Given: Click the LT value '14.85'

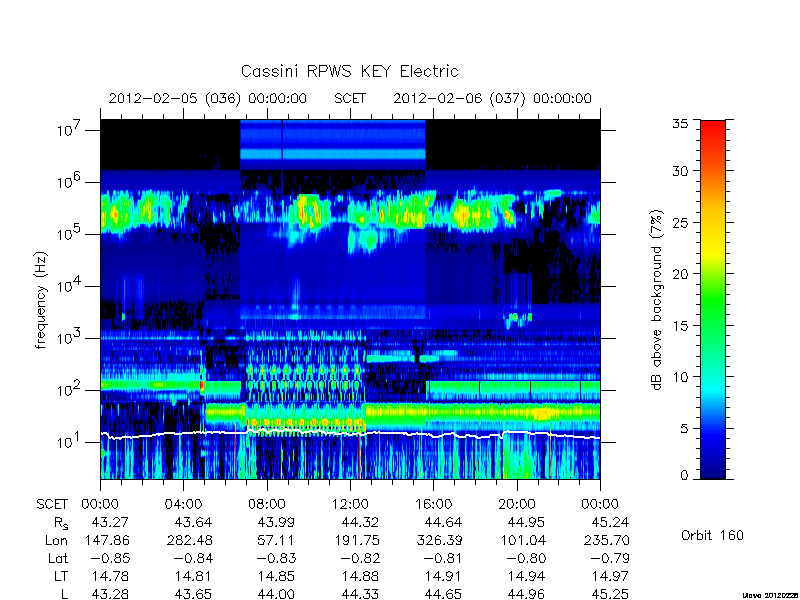Looking at the screenshot, I should [277, 576].
